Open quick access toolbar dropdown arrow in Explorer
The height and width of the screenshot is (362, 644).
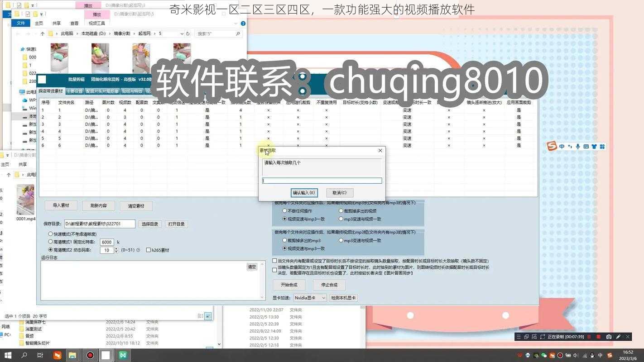point(42,14)
